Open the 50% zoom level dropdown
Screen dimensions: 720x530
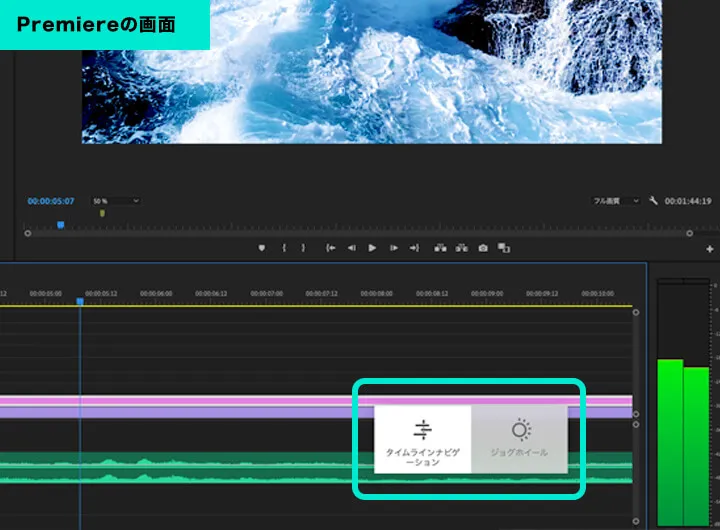tap(116, 201)
